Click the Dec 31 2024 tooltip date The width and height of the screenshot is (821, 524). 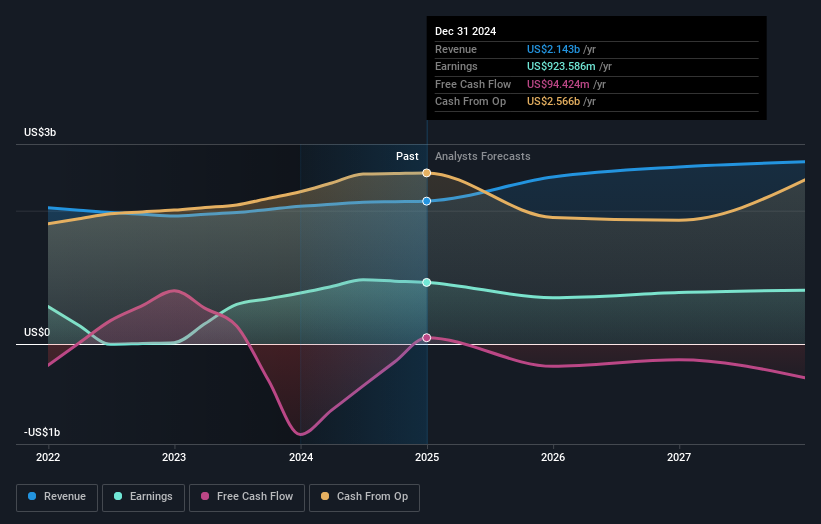click(465, 31)
